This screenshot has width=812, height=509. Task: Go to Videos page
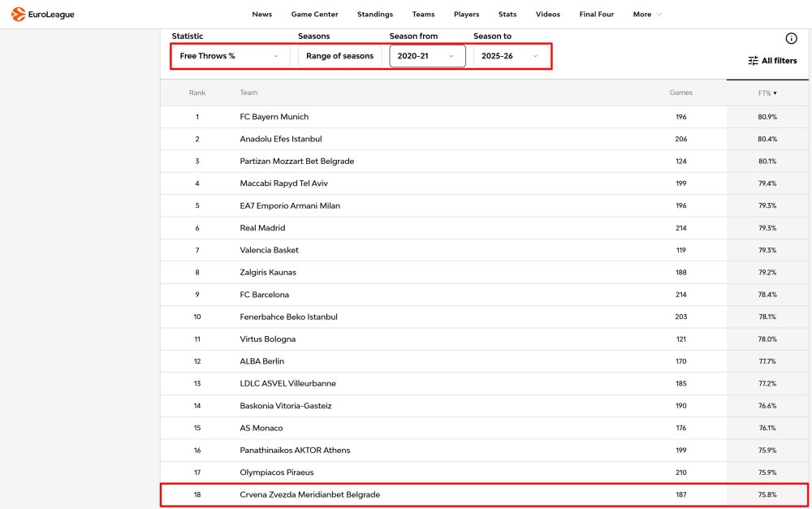click(x=548, y=14)
